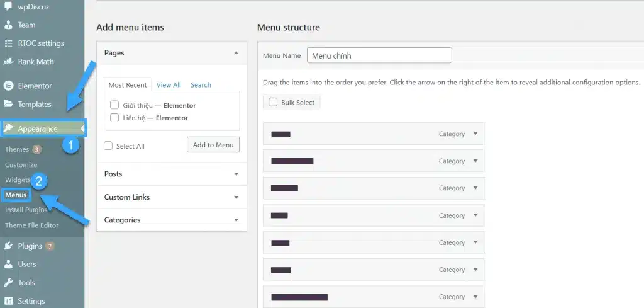Viewport: 644px width, 308px height.
Task: Switch to the Search tab
Action: [201, 84]
